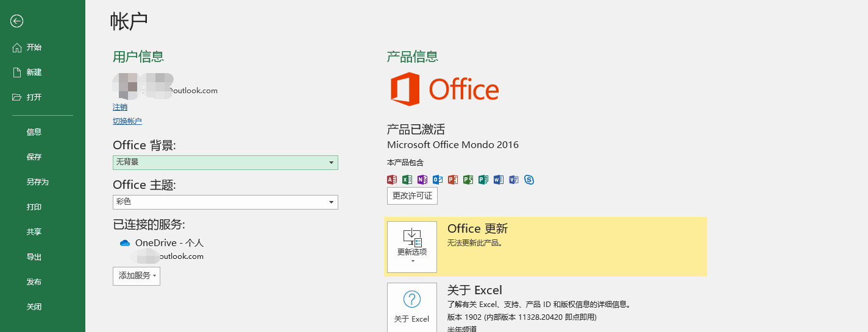Click the PowerPoint product icon
This screenshot has height=332, width=868.
point(453,180)
